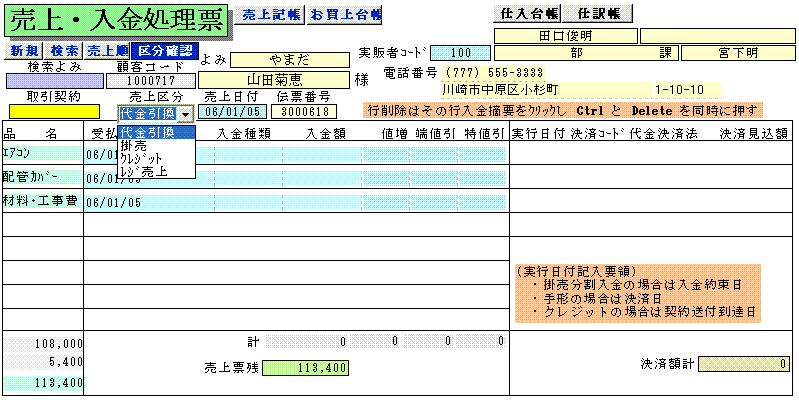Click the yellow 取引契約 field
The width and height of the screenshot is (799, 400).
(55, 112)
